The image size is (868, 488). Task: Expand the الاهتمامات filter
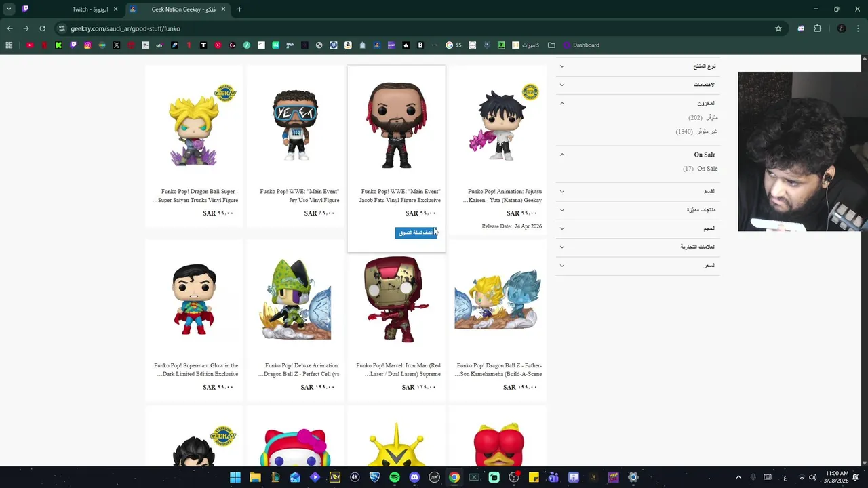(x=637, y=85)
